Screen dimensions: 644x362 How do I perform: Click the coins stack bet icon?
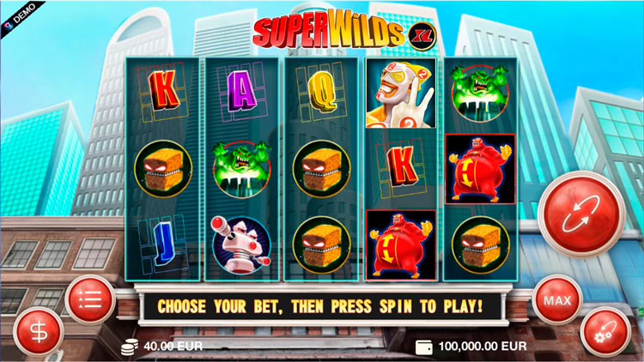[x=130, y=347]
